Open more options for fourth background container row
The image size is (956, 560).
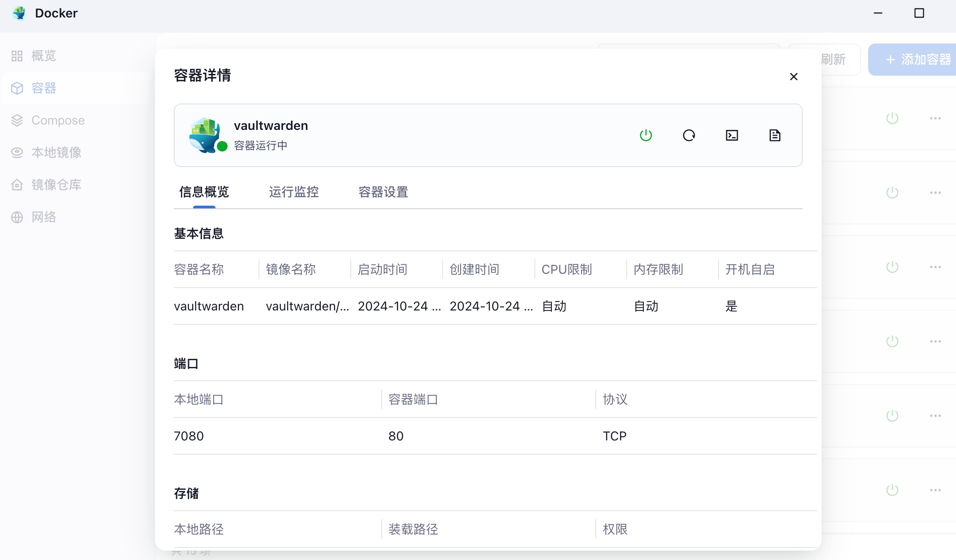click(935, 341)
